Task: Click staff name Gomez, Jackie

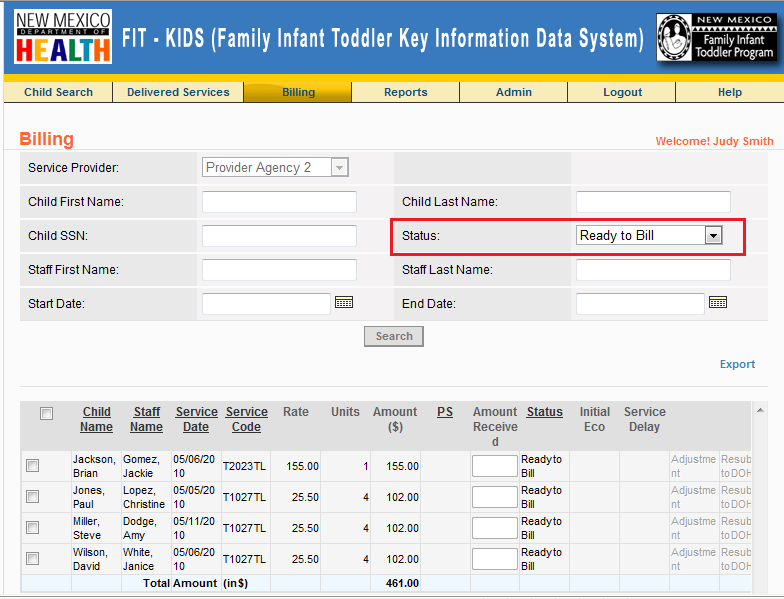Action: point(142,466)
